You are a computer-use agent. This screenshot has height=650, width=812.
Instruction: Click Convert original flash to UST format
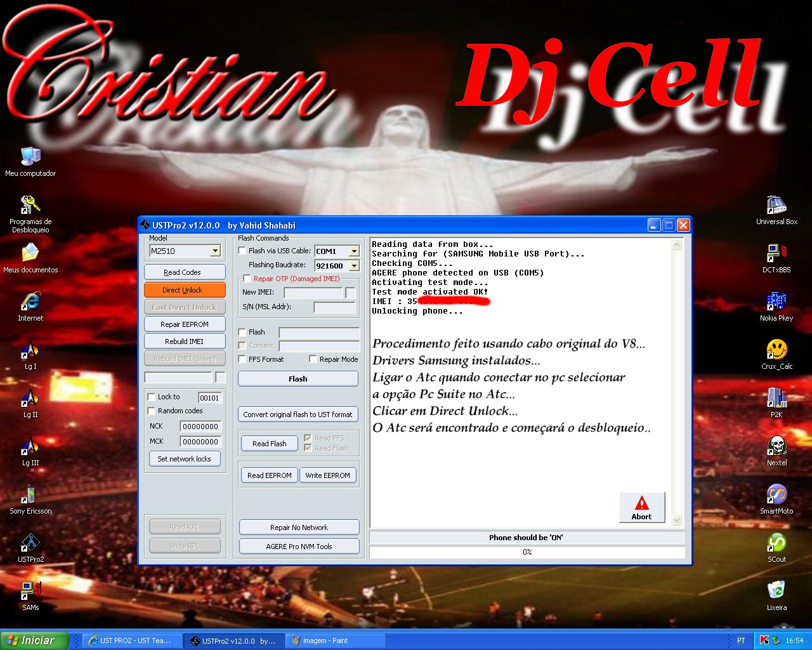coord(298,415)
